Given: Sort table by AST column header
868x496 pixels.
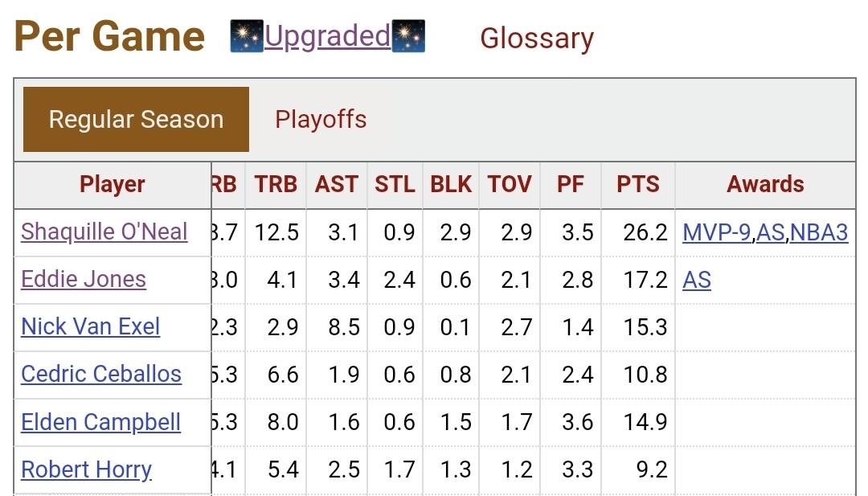Looking at the screenshot, I should click(336, 184).
